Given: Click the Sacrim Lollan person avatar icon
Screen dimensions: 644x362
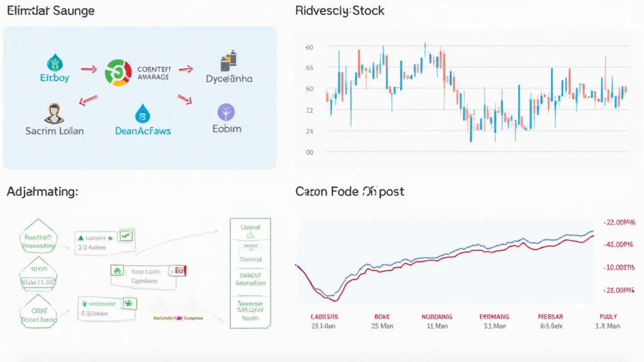Looking at the screenshot, I should 53,113.
